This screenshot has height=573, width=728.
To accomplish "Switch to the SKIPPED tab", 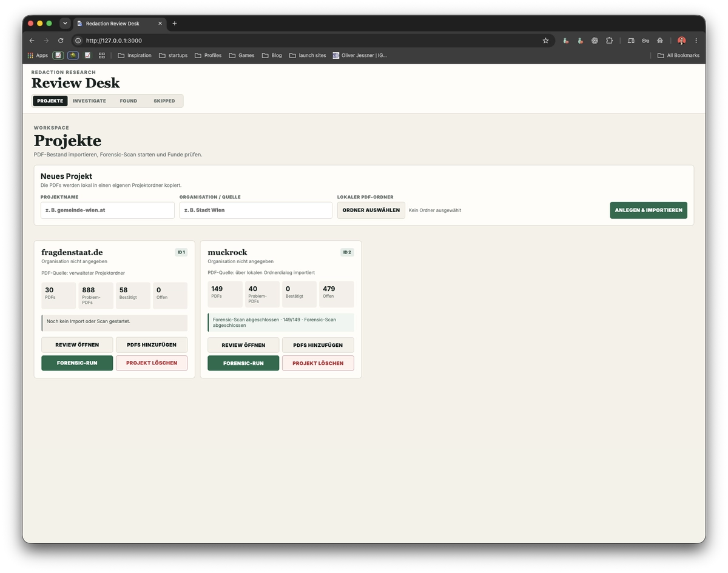I will (164, 101).
